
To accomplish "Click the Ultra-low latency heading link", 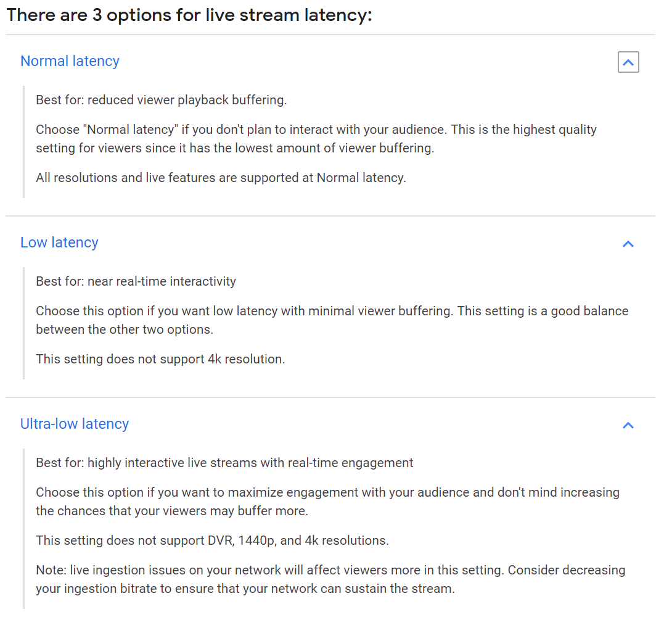I will [x=75, y=424].
